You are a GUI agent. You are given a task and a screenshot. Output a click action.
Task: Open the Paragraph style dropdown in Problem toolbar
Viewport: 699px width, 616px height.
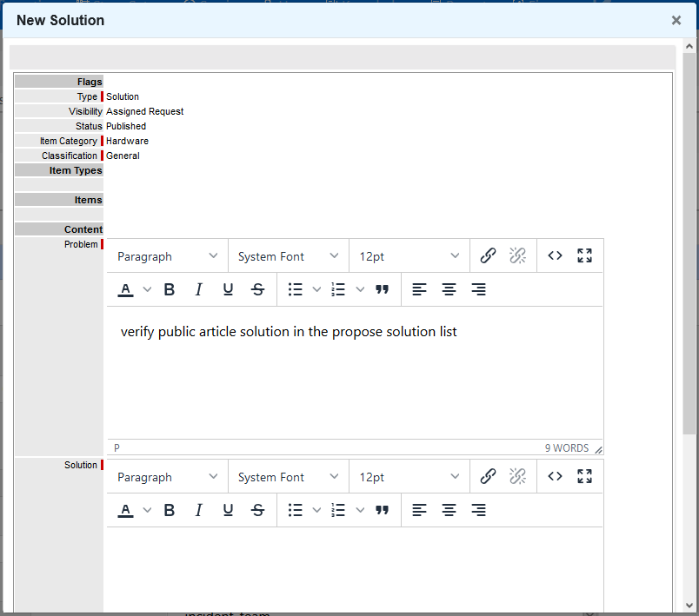[166, 255]
